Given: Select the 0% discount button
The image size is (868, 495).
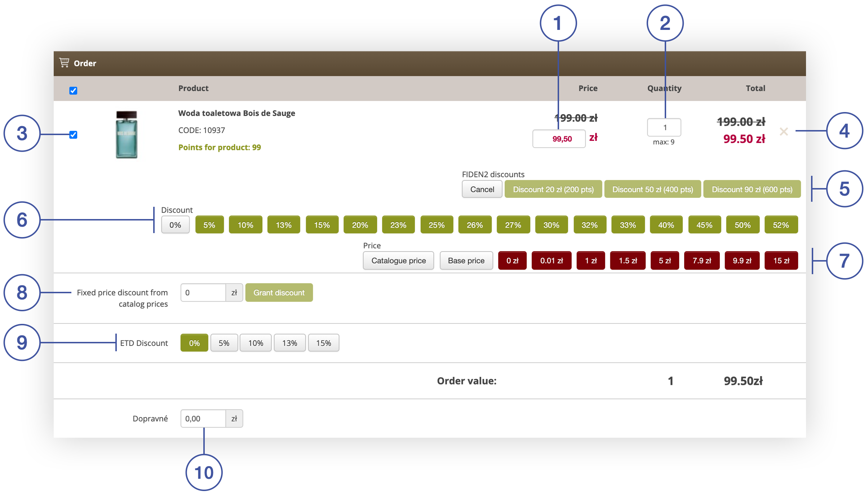Looking at the screenshot, I should tap(175, 225).
